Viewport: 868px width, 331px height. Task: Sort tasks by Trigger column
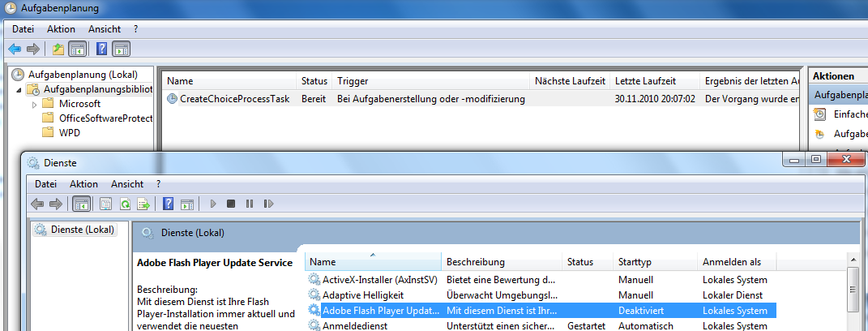click(431, 81)
